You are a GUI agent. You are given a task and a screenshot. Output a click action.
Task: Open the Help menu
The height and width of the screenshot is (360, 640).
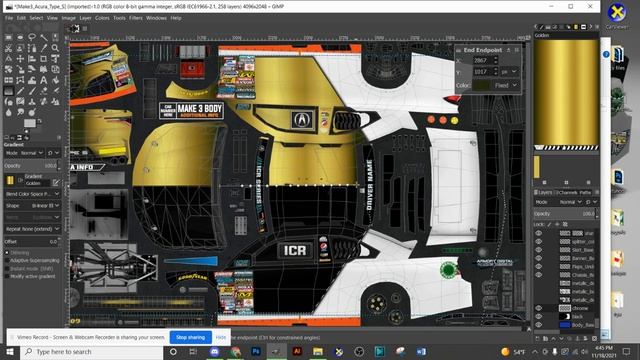176,18
